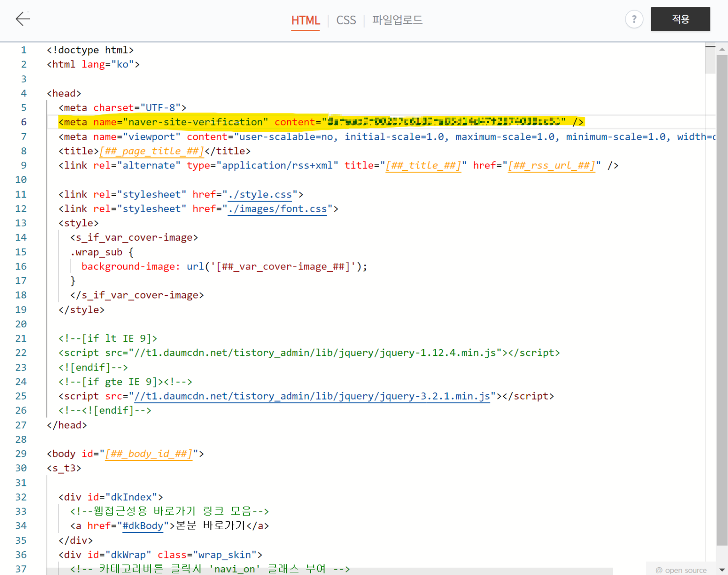The image size is (728, 575).
Task: Click line number 6 in the gutter
Action: pos(24,122)
